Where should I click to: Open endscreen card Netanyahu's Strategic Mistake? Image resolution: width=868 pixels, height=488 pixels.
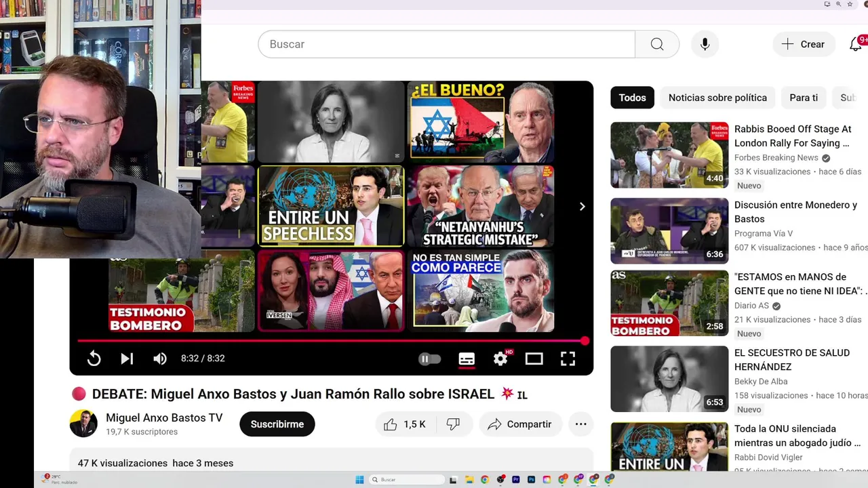coord(480,206)
